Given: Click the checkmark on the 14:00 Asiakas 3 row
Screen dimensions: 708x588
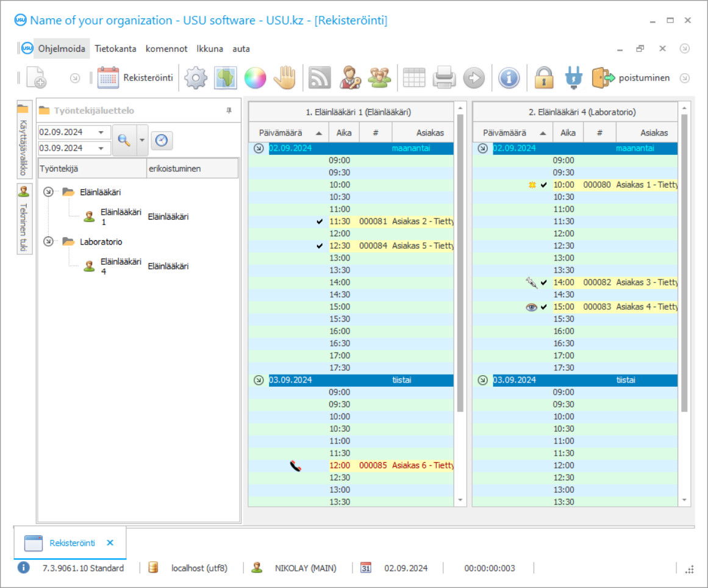Looking at the screenshot, I should [x=543, y=282].
